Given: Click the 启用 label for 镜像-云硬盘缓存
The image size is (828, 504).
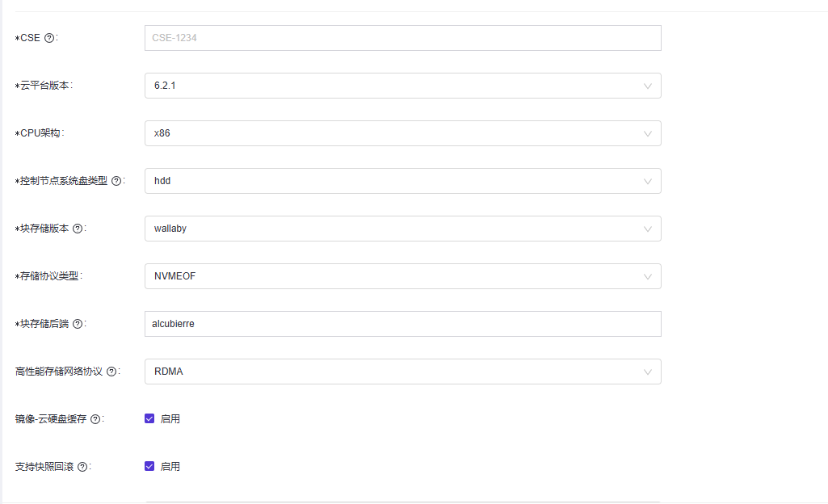Looking at the screenshot, I should point(170,419).
